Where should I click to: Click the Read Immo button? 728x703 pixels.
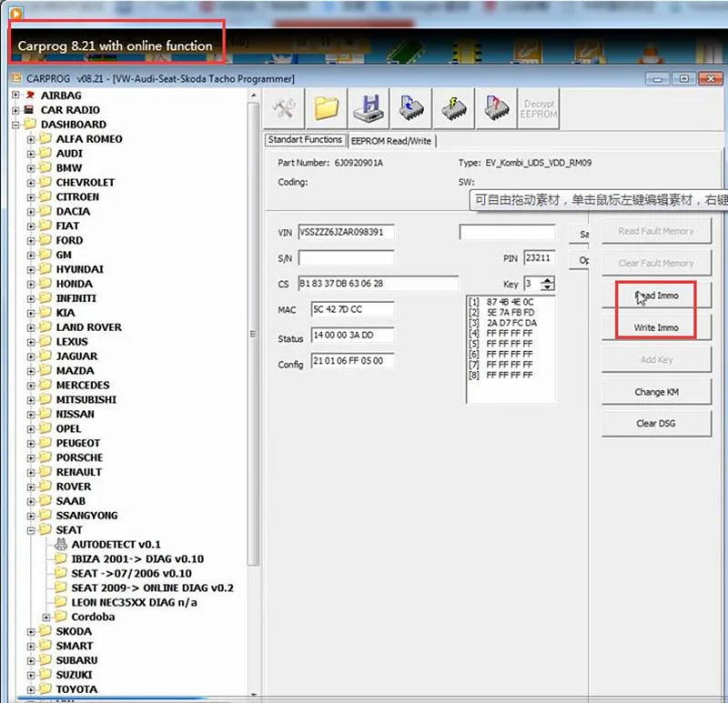(x=656, y=296)
